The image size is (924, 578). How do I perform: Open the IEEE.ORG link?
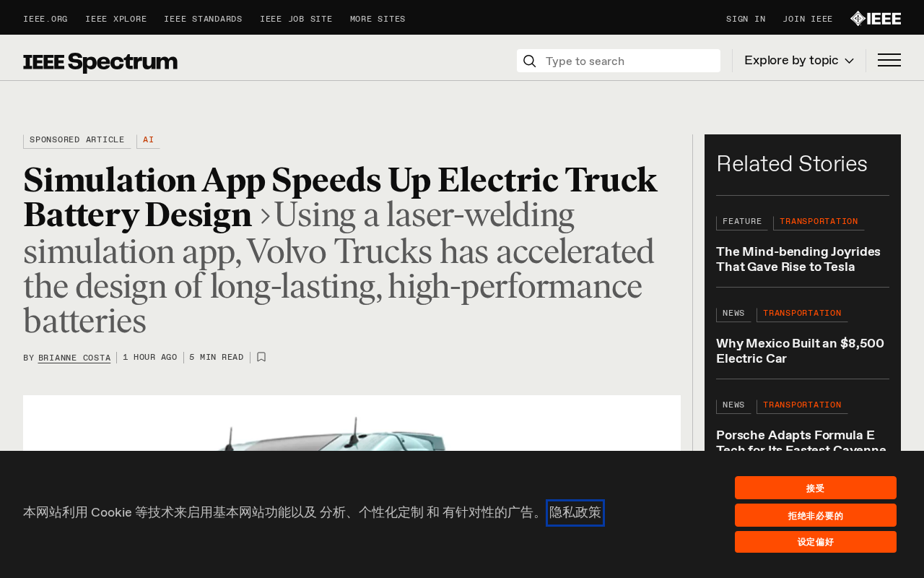45,20
